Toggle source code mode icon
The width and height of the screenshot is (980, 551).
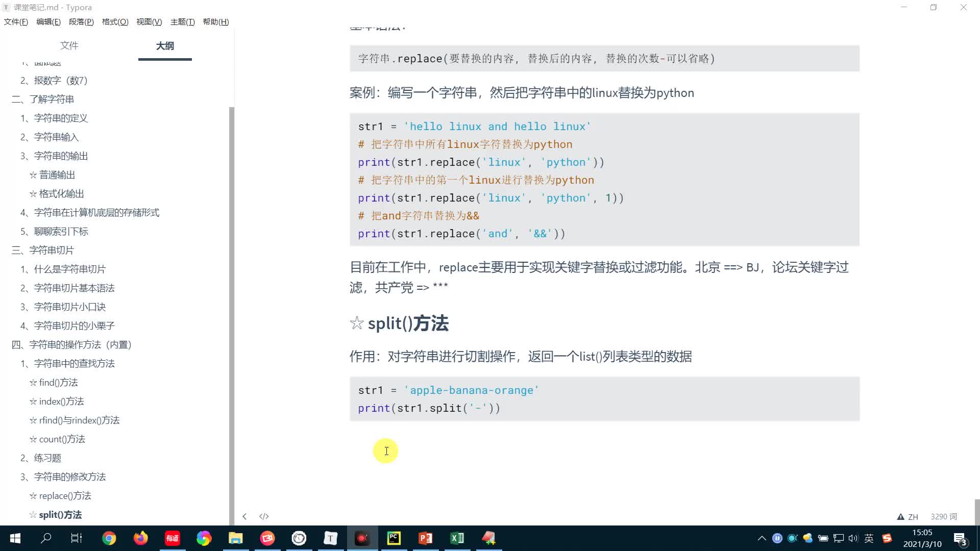click(x=264, y=516)
